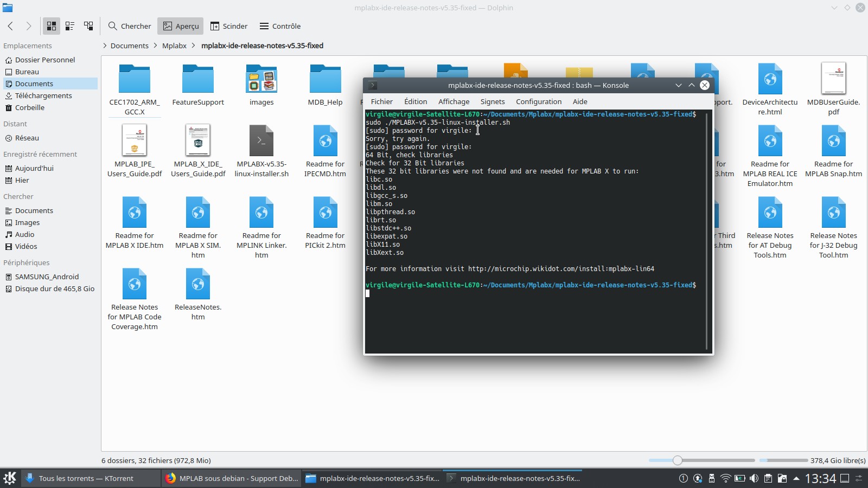Open Konsole Aide menu

tap(580, 101)
